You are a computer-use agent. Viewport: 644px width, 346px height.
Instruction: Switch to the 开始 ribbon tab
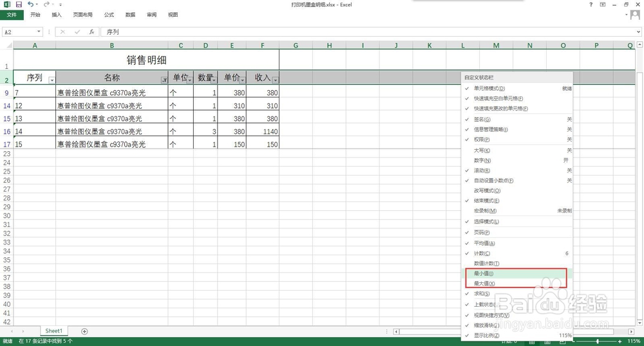(x=35, y=15)
